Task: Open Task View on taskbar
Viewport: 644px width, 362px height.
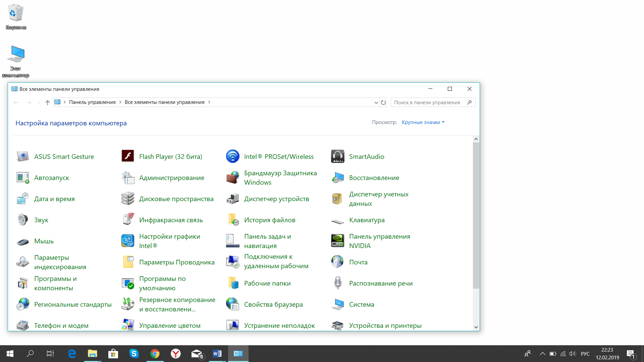Action: 50,354
